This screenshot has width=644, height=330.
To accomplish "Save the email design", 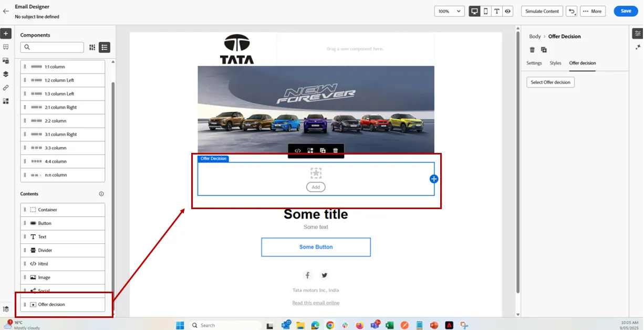I will coord(626,11).
